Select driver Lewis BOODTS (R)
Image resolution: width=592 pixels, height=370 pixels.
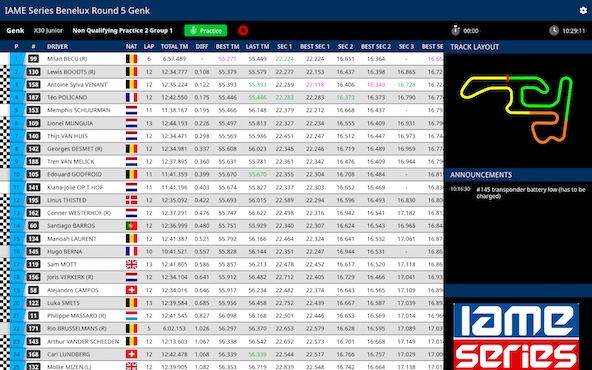(x=71, y=72)
